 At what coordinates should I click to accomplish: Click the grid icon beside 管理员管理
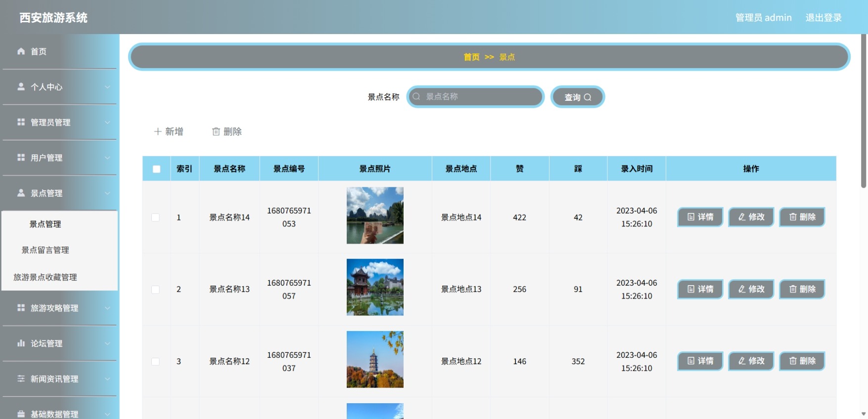pyautogui.click(x=21, y=122)
